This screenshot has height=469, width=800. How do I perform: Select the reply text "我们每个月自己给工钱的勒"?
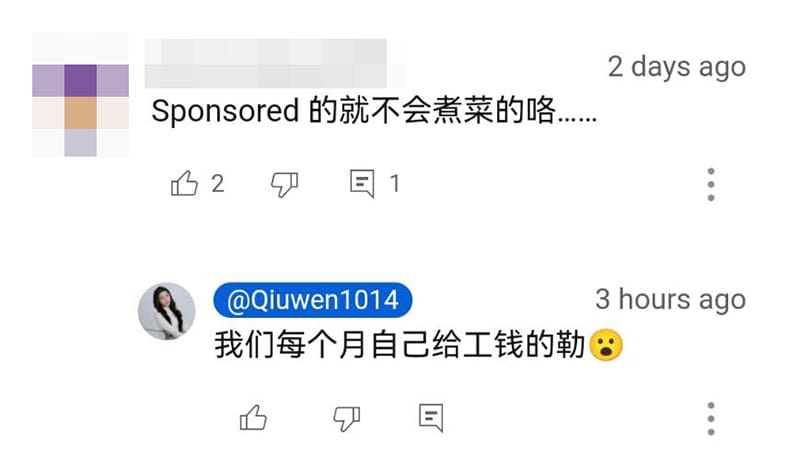399,345
